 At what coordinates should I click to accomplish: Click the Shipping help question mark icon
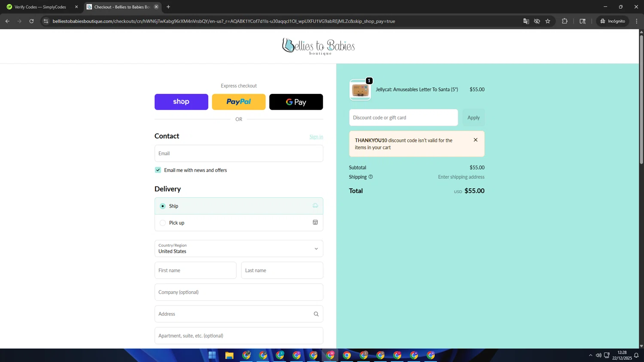(371, 177)
